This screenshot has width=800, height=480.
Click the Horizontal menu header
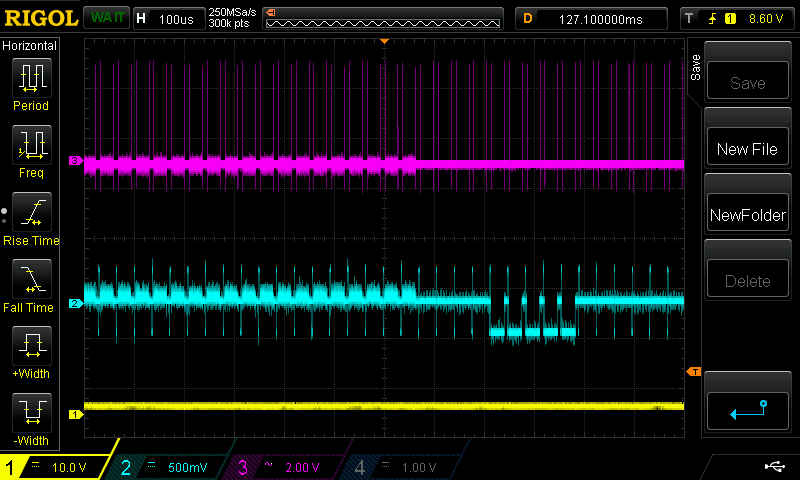(30, 45)
